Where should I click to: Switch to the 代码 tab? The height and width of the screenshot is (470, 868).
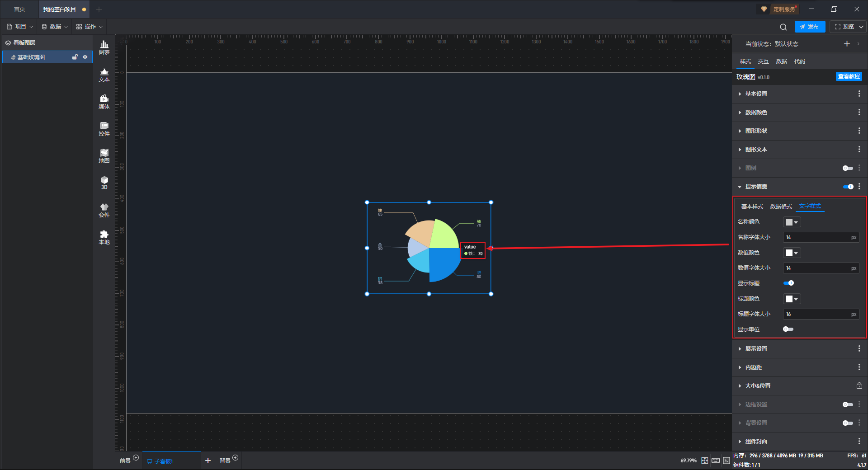(x=799, y=61)
